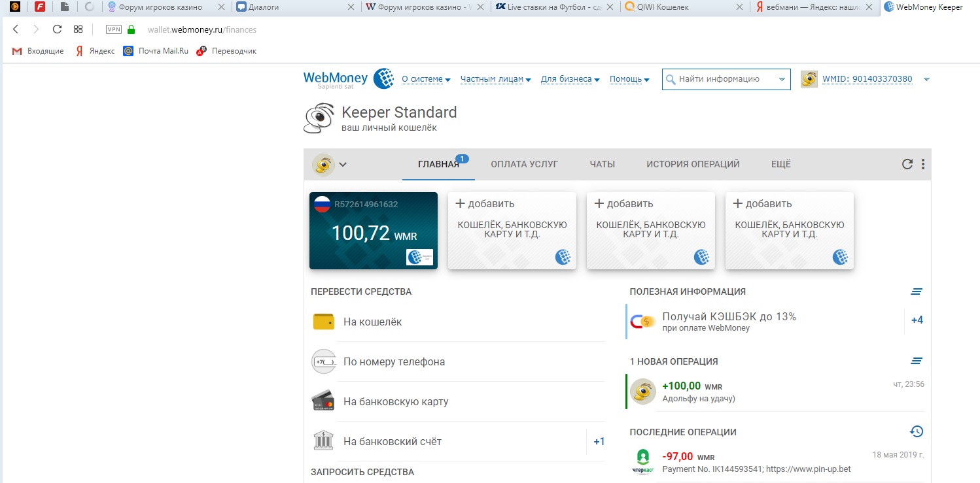This screenshot has height=483, width=980.
Task: Expand the О системе menu
Action: pyautogui.click(x=426, y=79)
